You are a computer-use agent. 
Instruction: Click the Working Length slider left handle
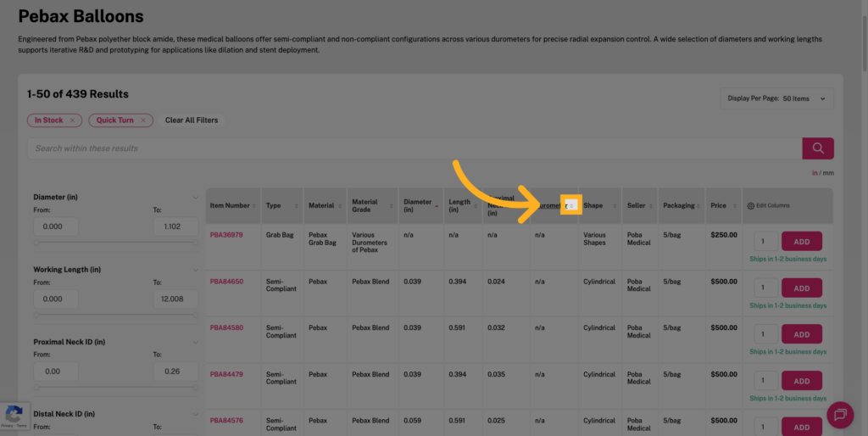(36, 315)
